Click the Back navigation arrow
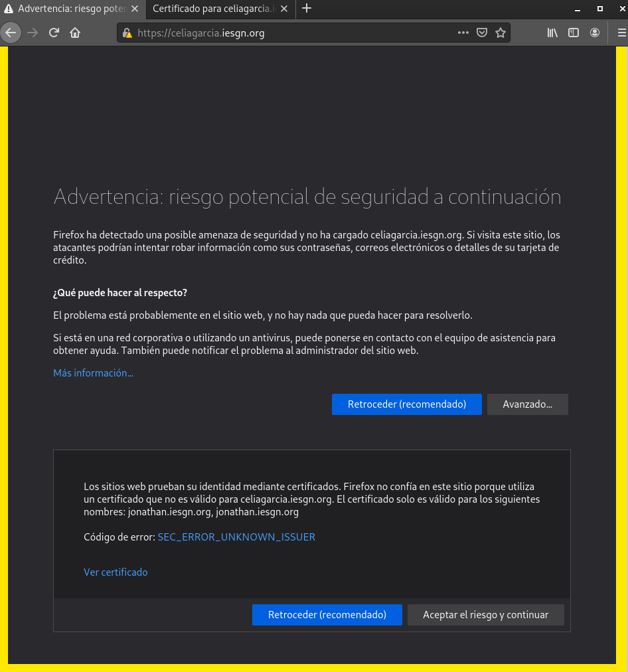Viewport: 628px width, 672px height. point(11,33)
